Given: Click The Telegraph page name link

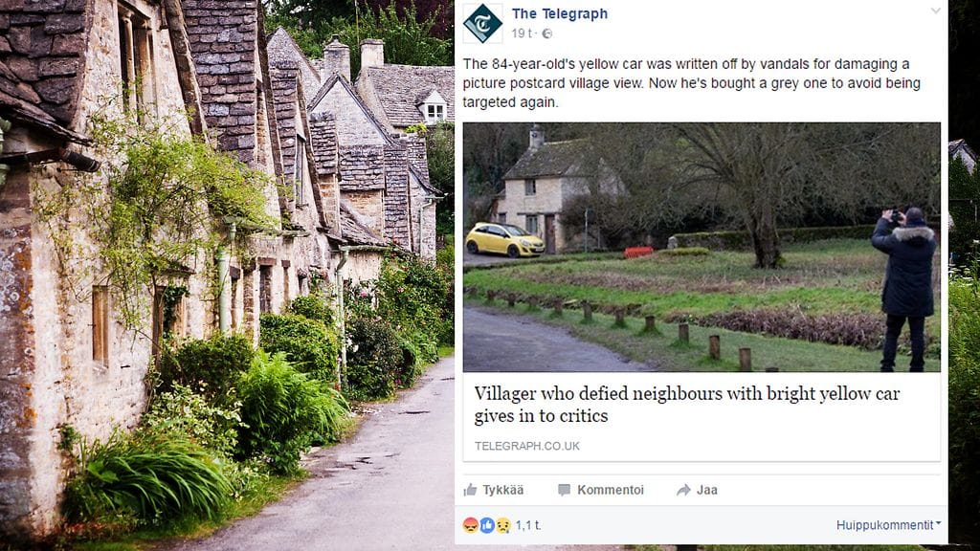Looking at the screenshot, I should pos(559,13).
